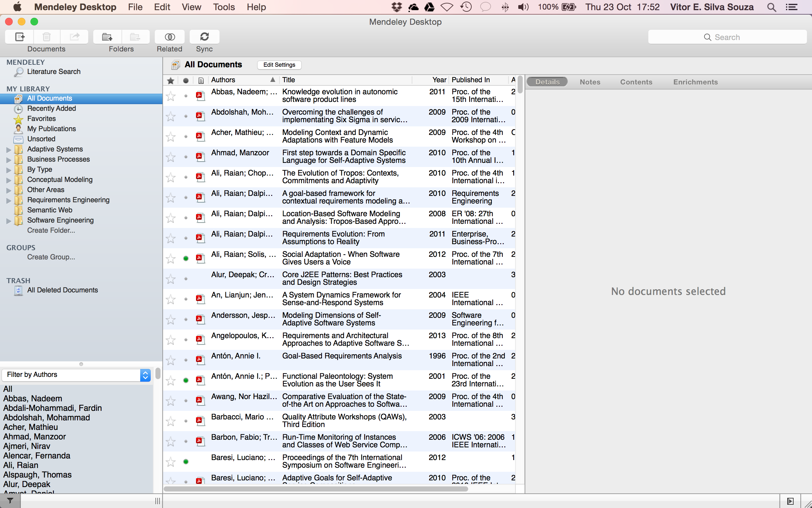
Task: Switch to the Contents tab
Action: click(x=636, y=82)
